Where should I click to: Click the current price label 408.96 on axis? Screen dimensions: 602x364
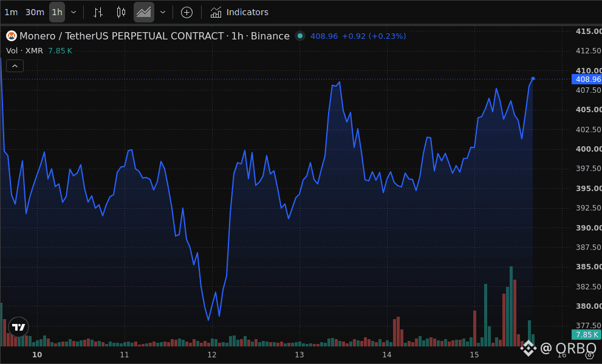point(587,79)
